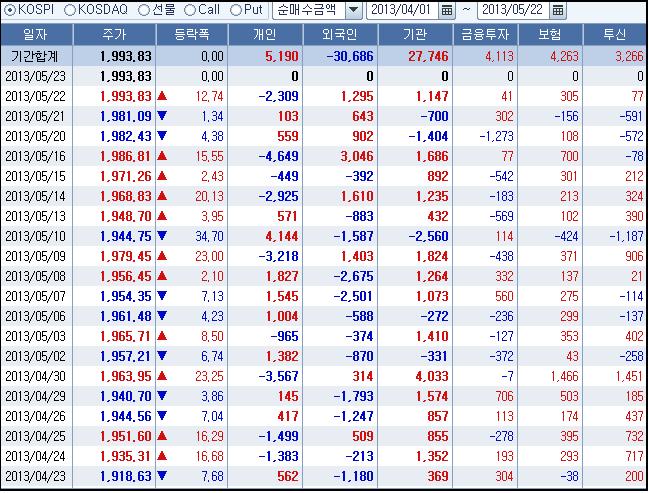Click the down arrow in 2013/05/02 row

pos(162,356)
